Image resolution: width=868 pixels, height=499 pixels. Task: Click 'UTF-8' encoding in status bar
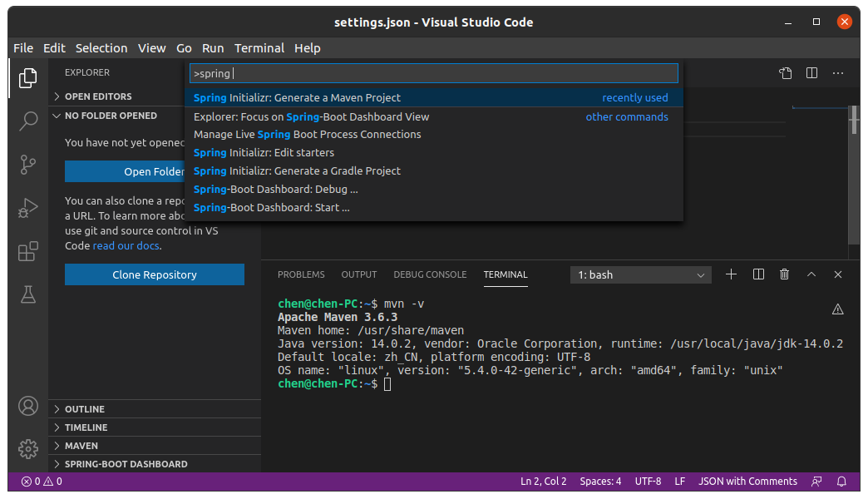tap(648, 482)
